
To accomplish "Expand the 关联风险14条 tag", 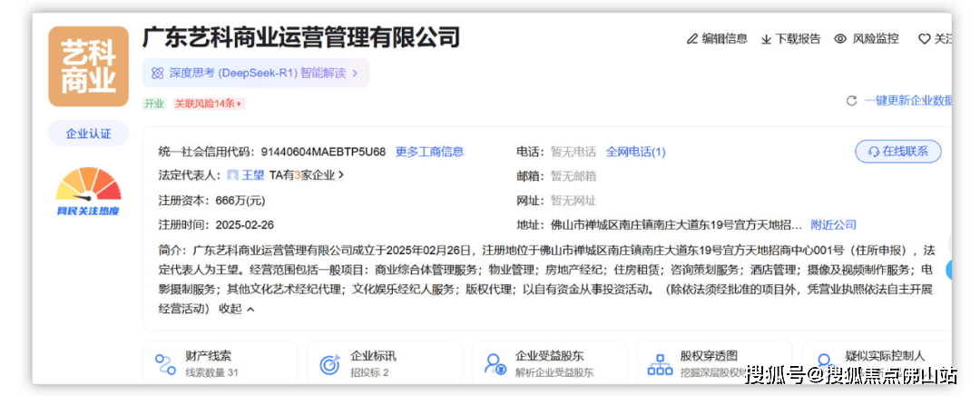I will [x=209, y=104].
